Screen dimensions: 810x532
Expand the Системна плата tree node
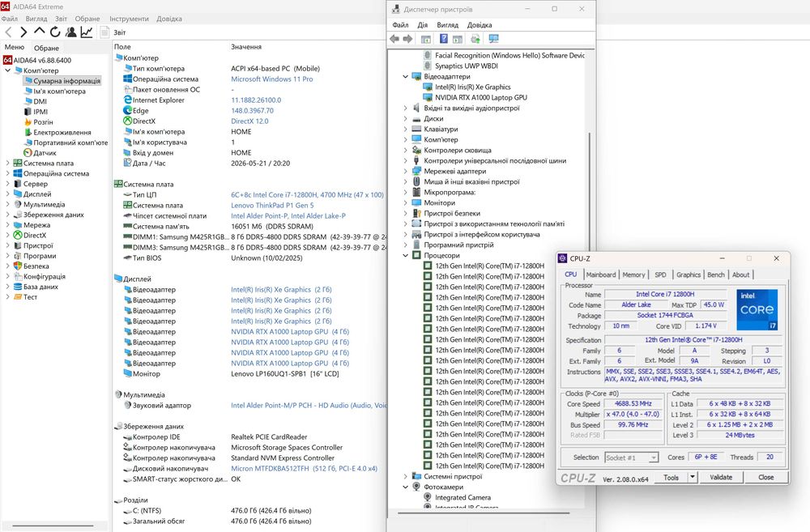pyautogui.click(x=8, y=164)
